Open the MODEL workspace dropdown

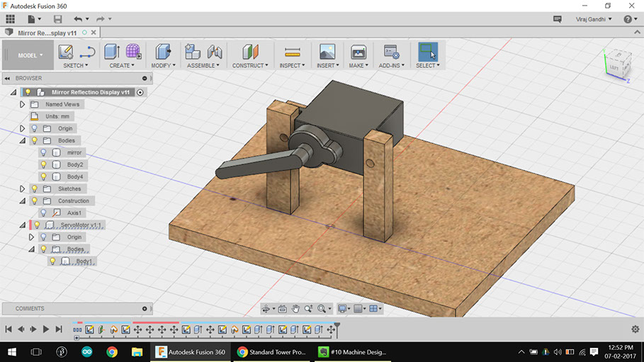tap(30, 55)
